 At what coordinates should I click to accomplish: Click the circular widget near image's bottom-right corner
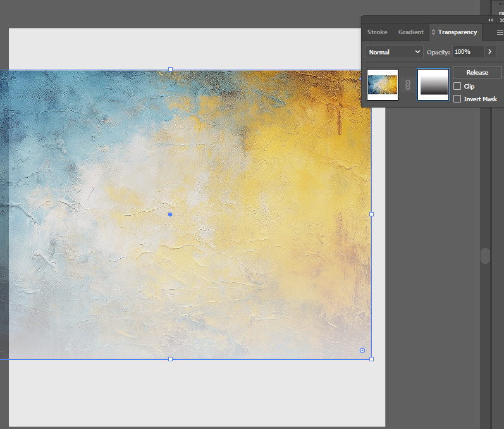[362, 350]
